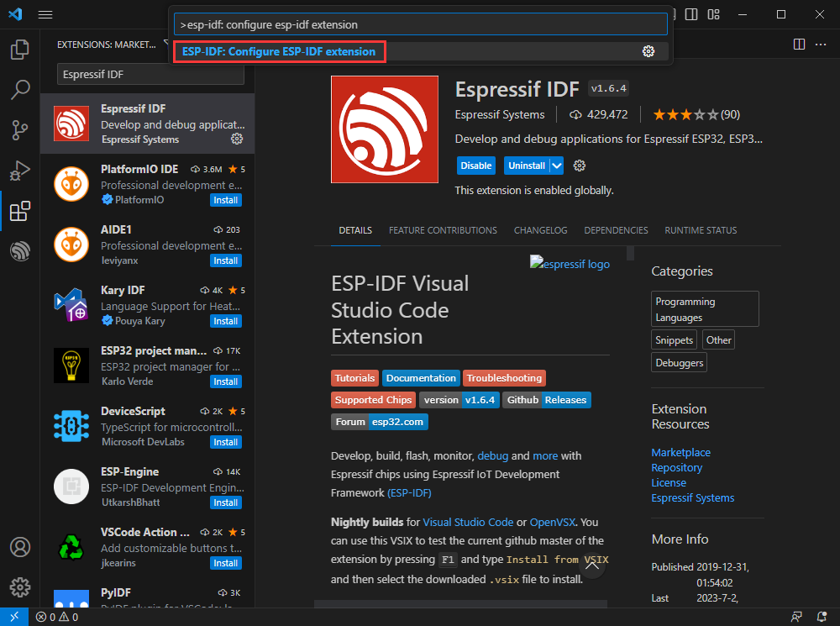The width and height of the screenshot is (840, 626).
Task: Open the hamburger application menu
Action: pos(45,14)
